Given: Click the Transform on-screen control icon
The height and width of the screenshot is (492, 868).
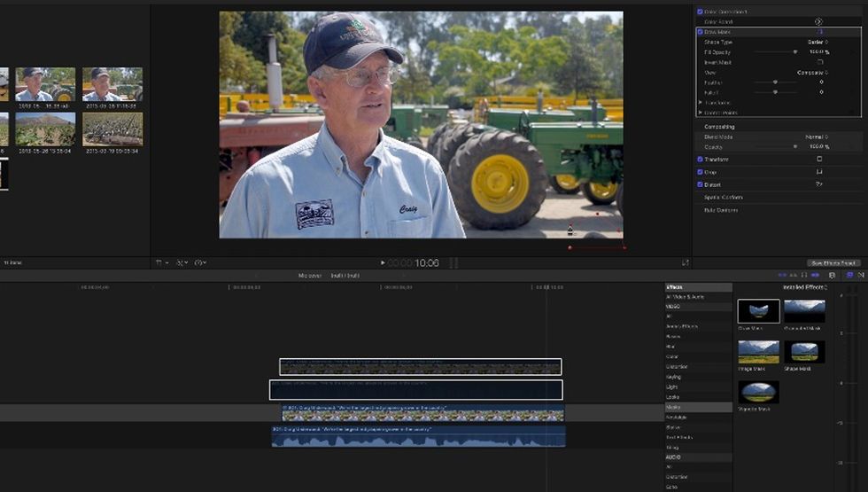Looking at the screenshot, I should click(x=819, y=159).
